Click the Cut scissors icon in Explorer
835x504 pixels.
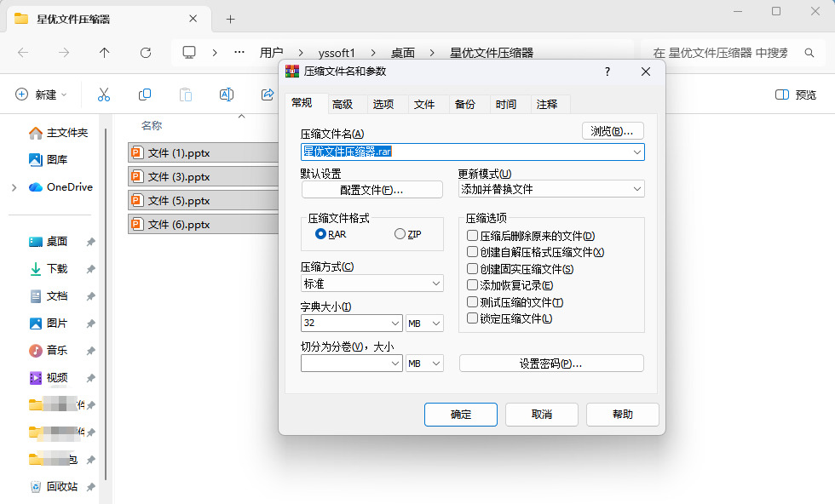(x=104, y=94)
